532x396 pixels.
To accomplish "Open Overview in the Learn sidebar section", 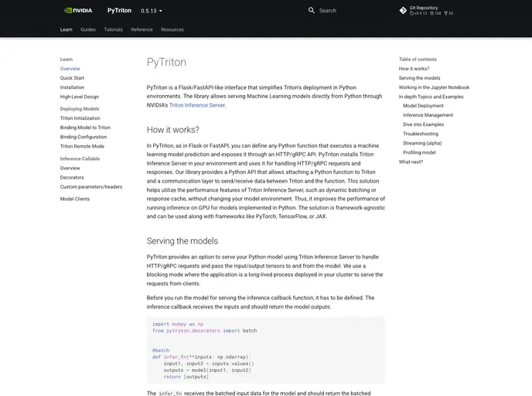I will coord(70,69).
